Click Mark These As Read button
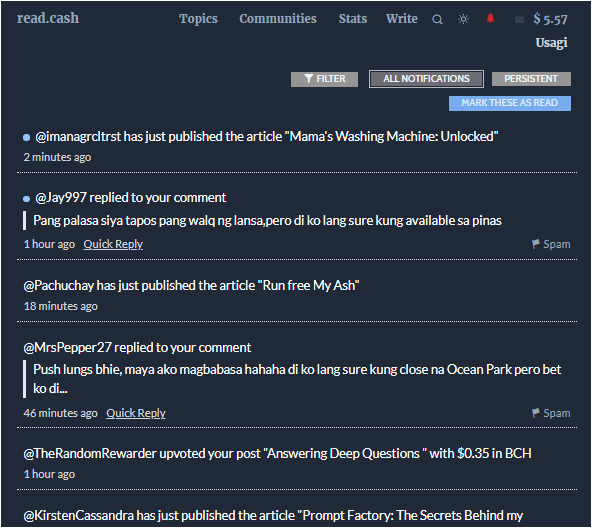Screen dimensions: 592x528 (x=510, y=103)
